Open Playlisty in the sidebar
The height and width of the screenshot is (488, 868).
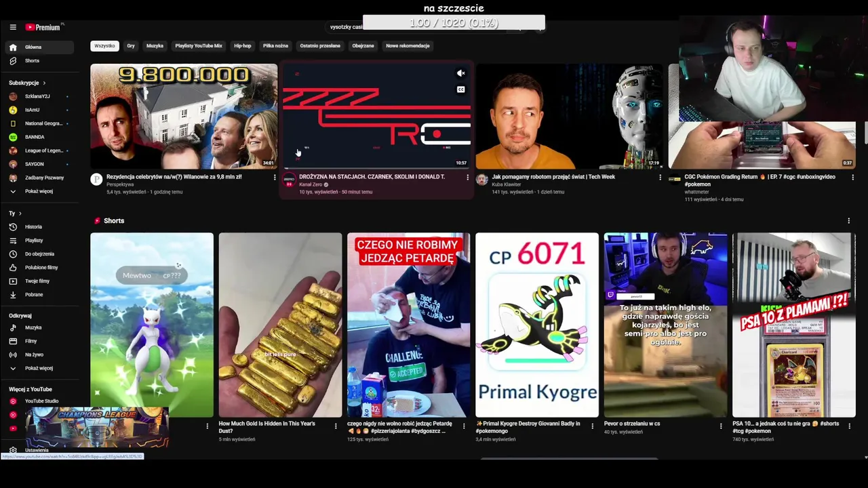41,241
